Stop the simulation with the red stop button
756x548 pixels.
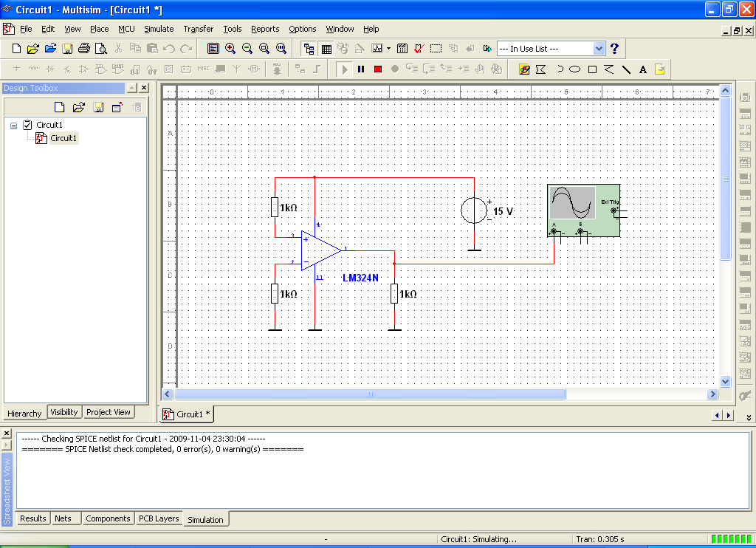378,69
